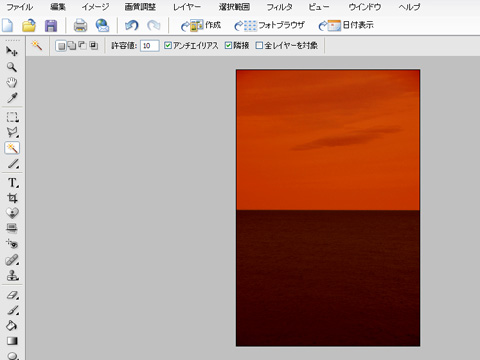This screenshot has height=360, width=480.
Task: Click the 日付表示 button
Action: (x=346, y=25)
